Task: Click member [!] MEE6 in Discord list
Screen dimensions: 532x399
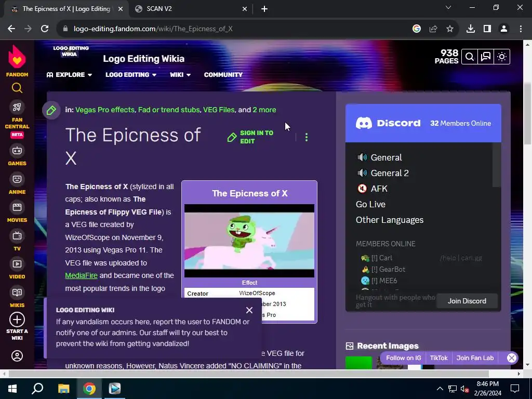Action: pos(379,281)
